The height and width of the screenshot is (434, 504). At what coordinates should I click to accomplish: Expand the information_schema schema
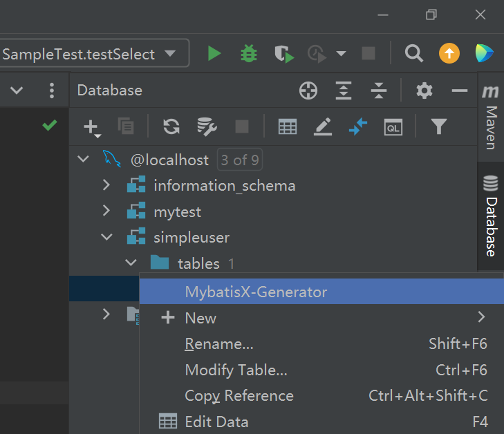tap(106, 185)
